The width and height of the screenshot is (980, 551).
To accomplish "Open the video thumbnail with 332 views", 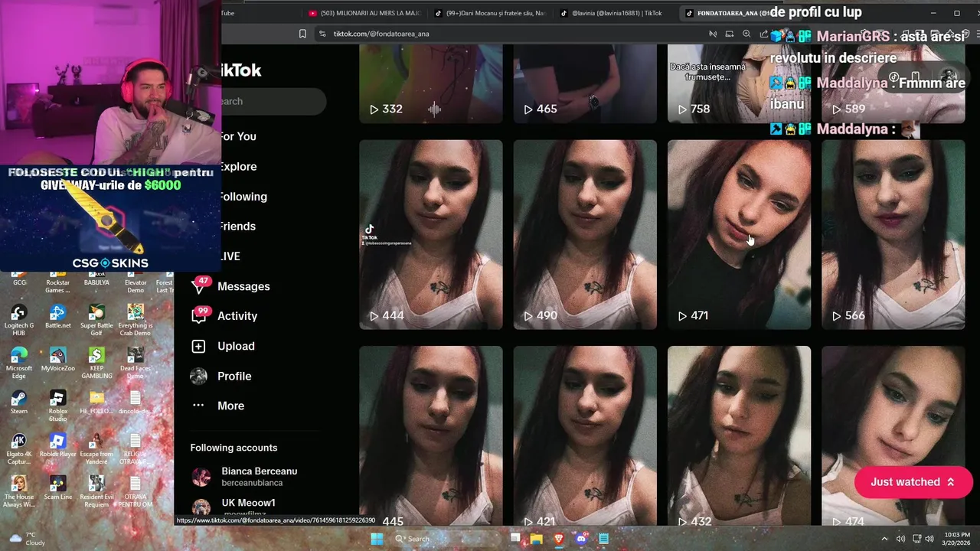I will tap(431, 83).
